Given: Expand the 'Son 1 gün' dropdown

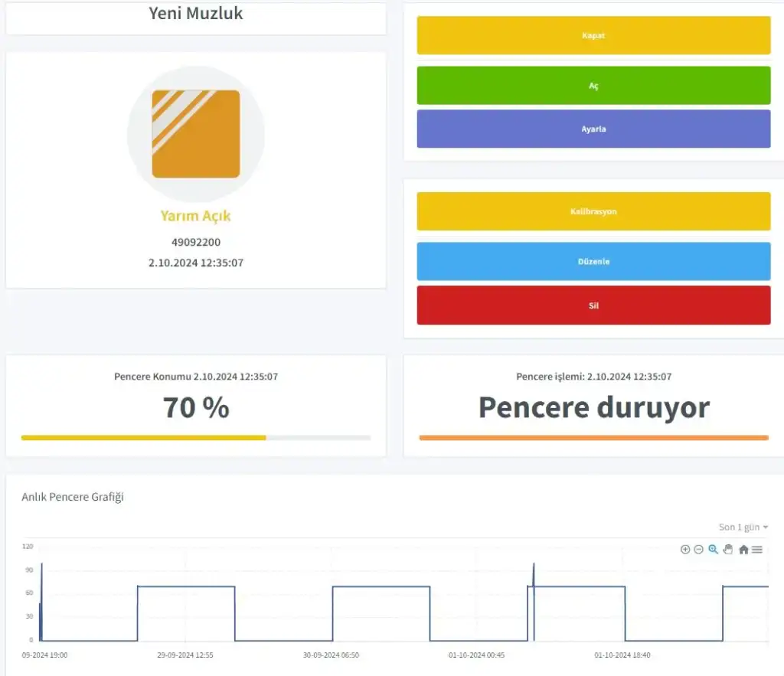Looking at the screenshot, I should [x=743, y=527].
